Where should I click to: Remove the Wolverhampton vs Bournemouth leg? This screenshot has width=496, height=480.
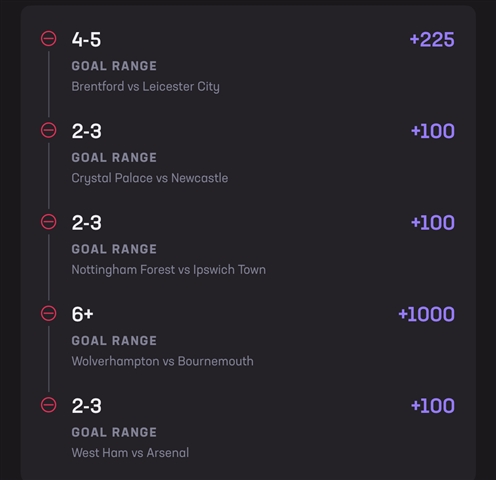(49, 313)
